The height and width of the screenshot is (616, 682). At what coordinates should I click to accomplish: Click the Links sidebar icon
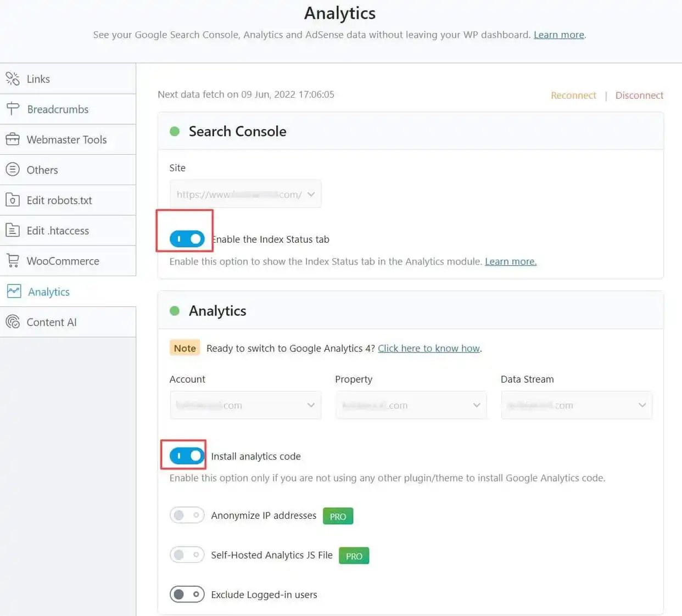coord(13,79)
